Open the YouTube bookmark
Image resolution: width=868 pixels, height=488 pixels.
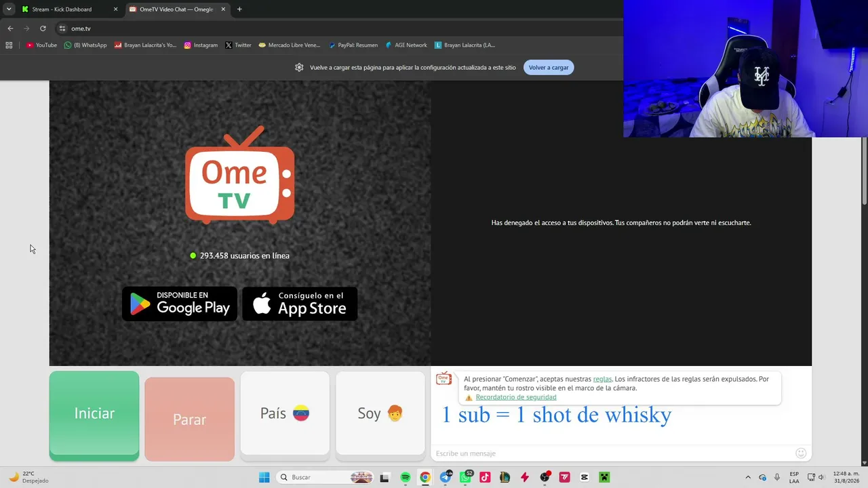pos(41,45)
